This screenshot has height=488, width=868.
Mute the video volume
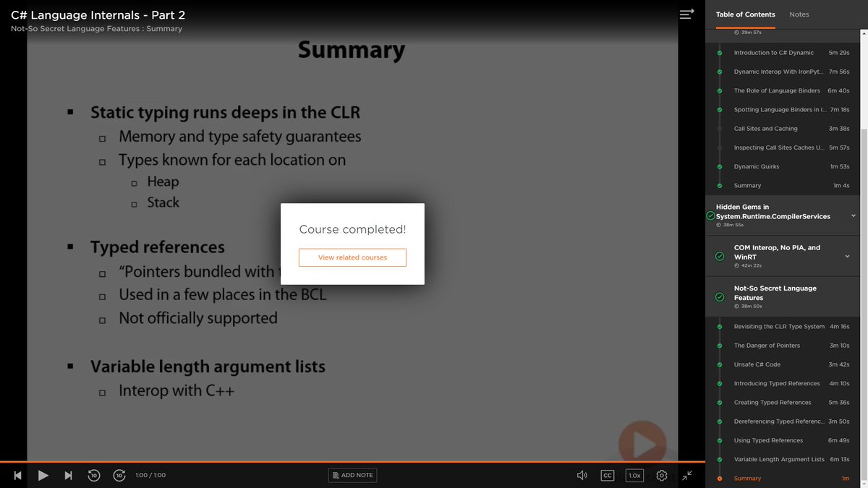tap(582, 475)
